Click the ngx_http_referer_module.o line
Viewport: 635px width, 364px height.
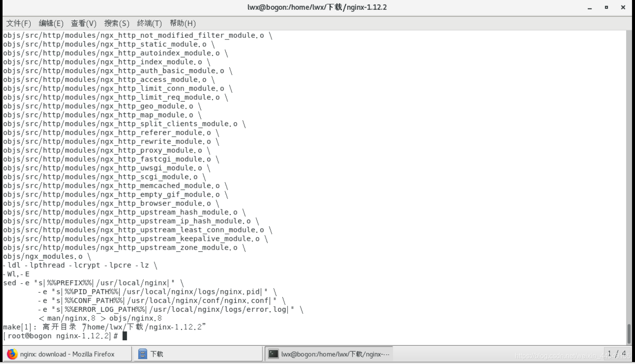pos(111,133)
